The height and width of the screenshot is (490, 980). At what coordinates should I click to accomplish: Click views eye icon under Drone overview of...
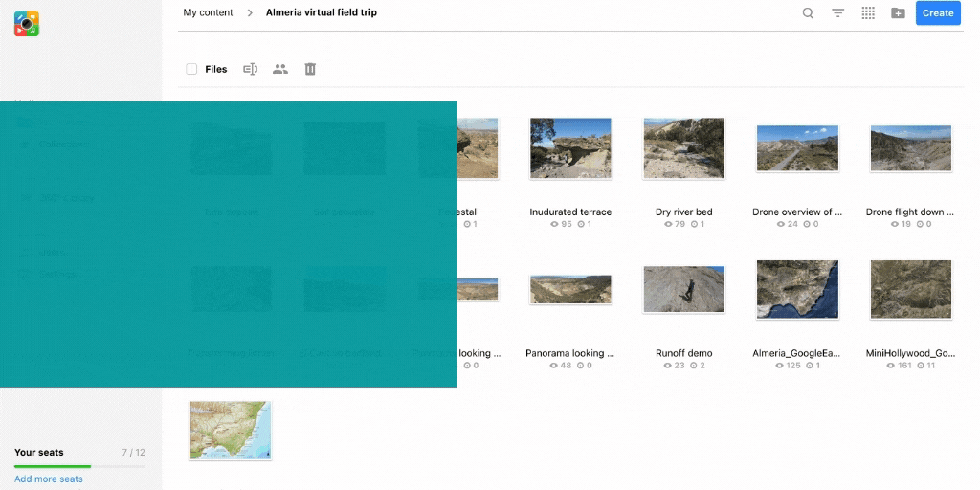tap(781, 224)
